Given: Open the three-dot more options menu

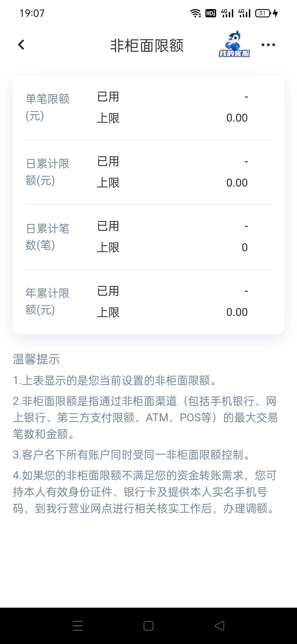Looking at the screenshot, I should [268, 45].
